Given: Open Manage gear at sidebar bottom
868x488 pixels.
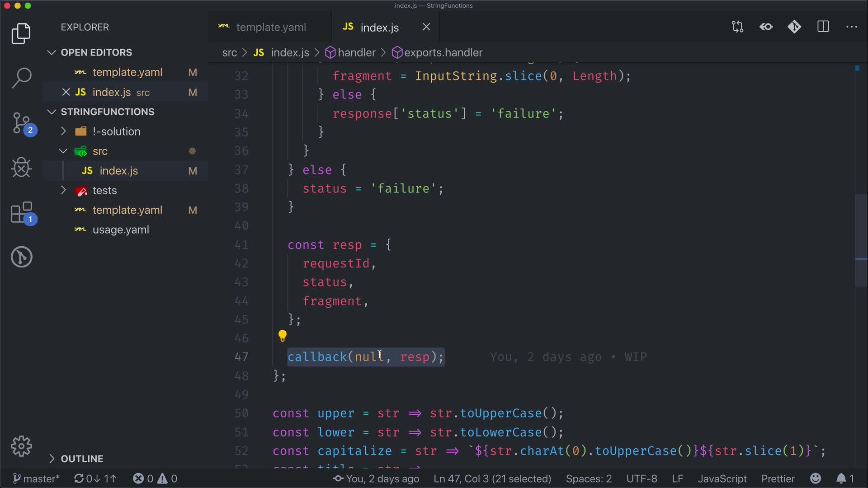Looking at the screenshot, I should [x=21, y=446].
